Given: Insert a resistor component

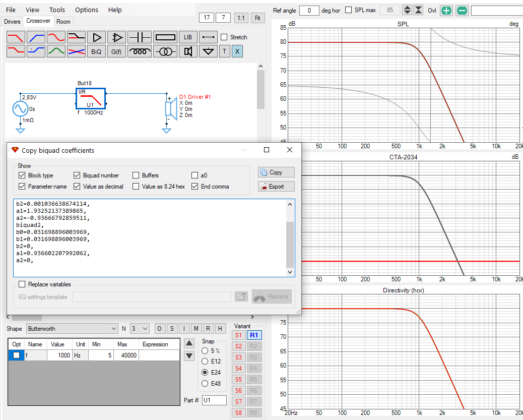Looking at the screenshot, I should click(165, 37).
